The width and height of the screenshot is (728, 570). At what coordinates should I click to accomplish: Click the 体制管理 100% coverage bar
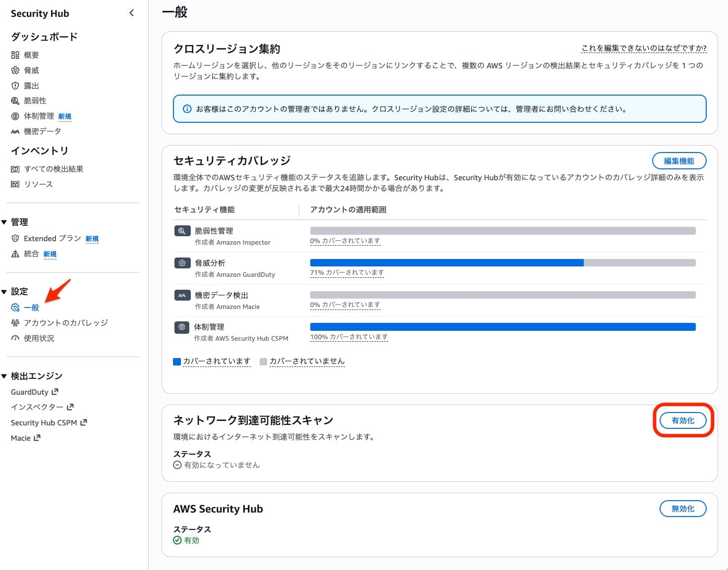coord(503,327)
